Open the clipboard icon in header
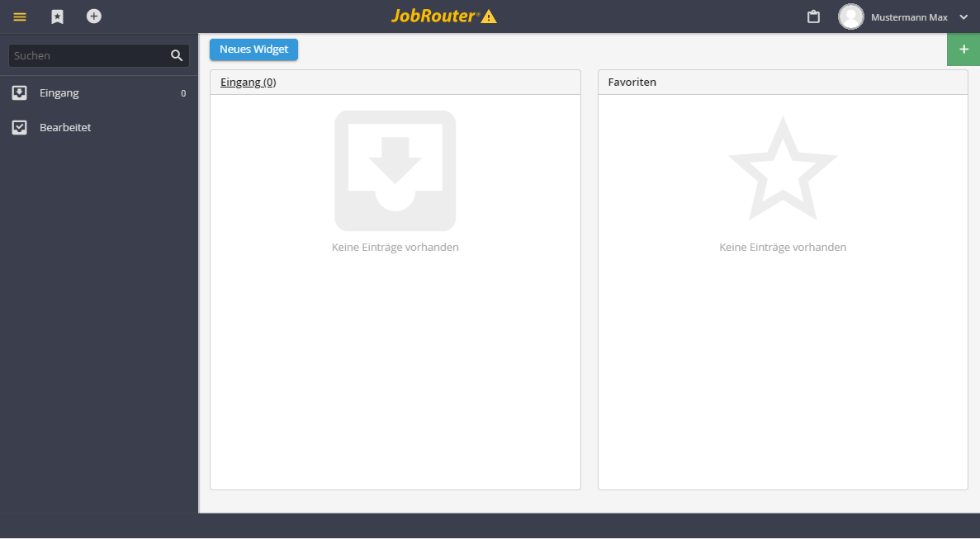The width and height of the screenshot is (980, 539). tap(813, 17)
